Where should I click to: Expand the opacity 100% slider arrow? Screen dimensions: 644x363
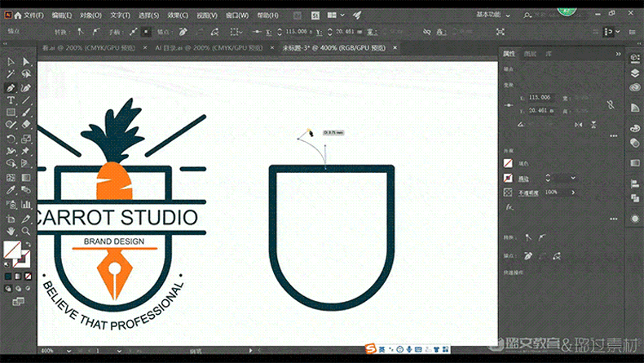(573, 192)
